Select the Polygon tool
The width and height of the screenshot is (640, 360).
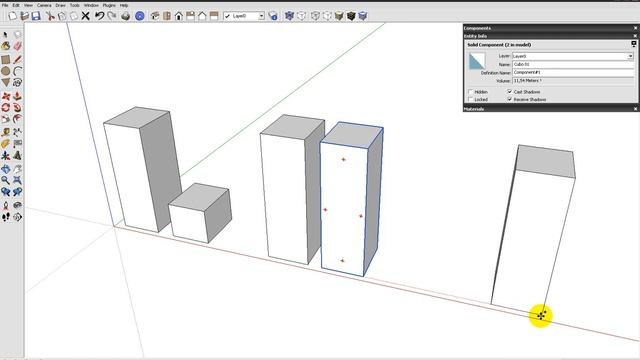click(5, 82)
